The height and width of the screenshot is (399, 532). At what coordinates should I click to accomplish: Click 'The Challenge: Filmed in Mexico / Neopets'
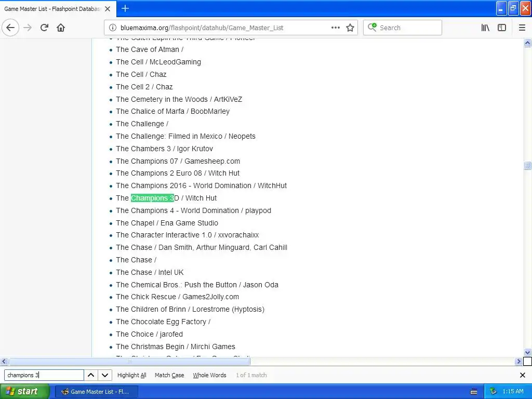click(x=185, y=137)
